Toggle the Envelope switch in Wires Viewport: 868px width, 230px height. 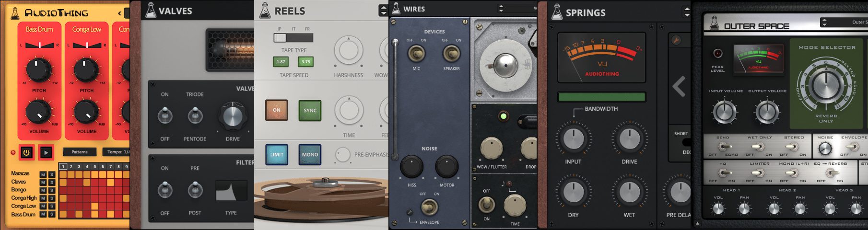tap(429, 207)
